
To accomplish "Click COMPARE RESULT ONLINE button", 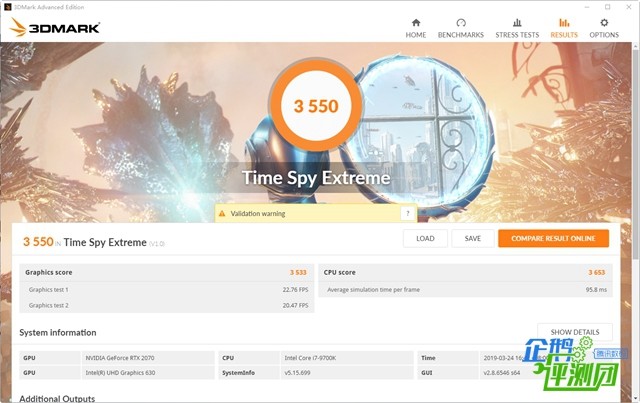I will click(553, 238).
